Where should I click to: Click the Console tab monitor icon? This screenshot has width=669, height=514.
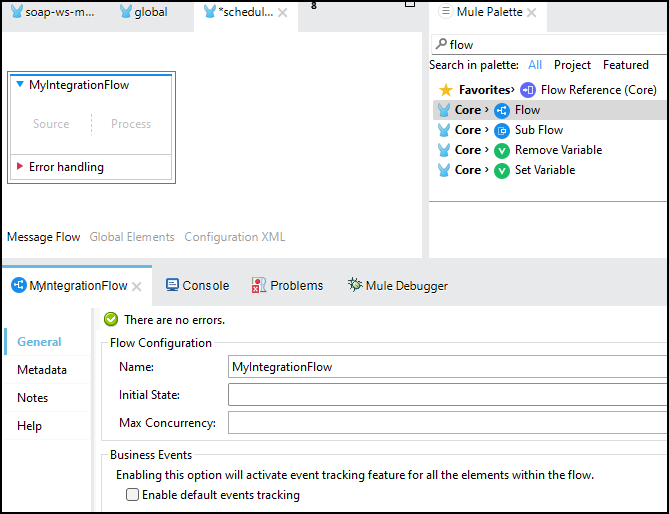pyautogui.click(x=172, y=285)
